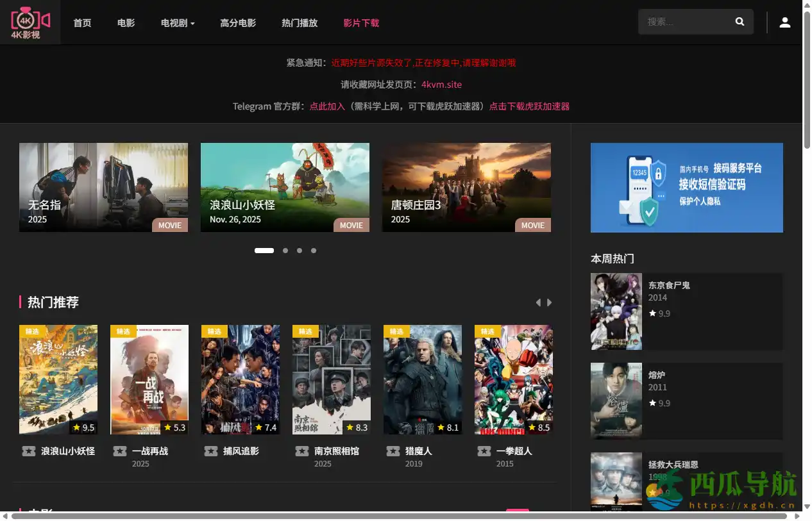Click the film icon beside 浪浪山小妖怪 title
The image size is (812, 521).
(x=29, y=451)
